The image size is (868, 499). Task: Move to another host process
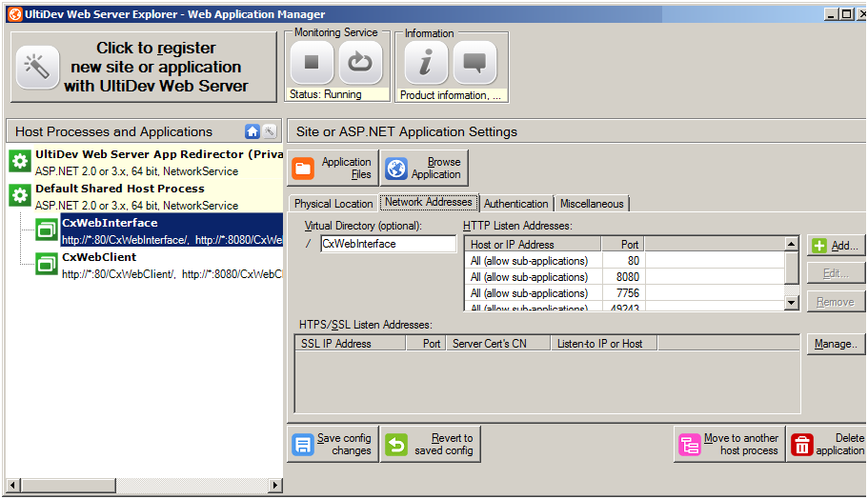tap(730, 444)
